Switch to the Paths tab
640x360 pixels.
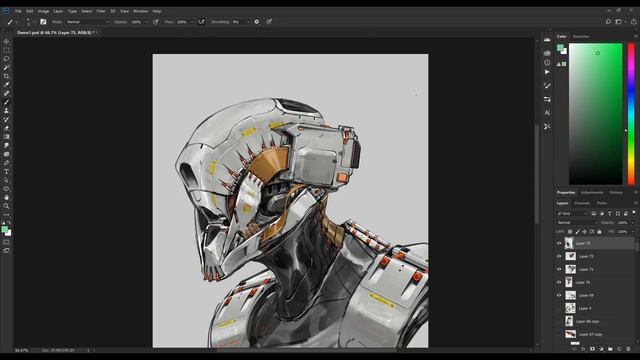click(602, 203)
